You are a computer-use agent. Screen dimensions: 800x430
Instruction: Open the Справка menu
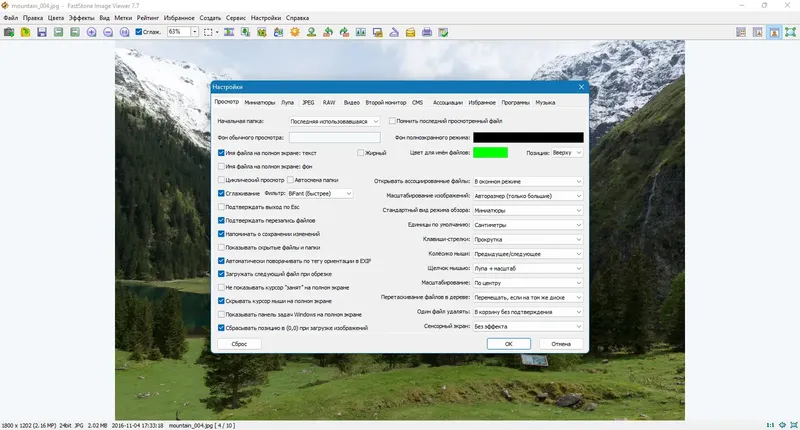coord(297,18)
